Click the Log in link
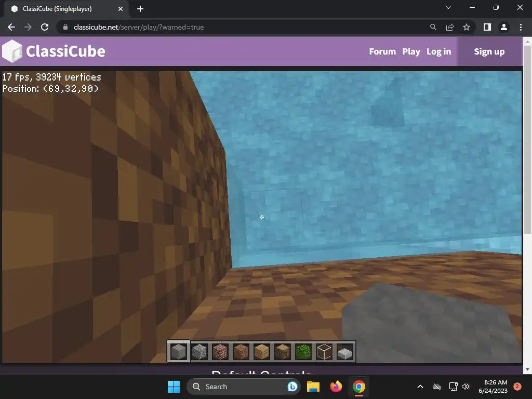This screenshot has width=532, height=399. [x=438, y=51]
